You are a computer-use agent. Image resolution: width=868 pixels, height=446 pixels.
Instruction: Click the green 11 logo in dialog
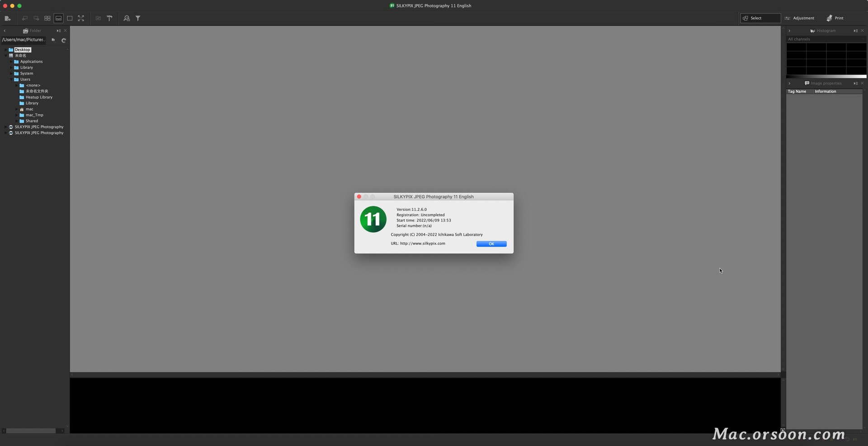[373, 219]
